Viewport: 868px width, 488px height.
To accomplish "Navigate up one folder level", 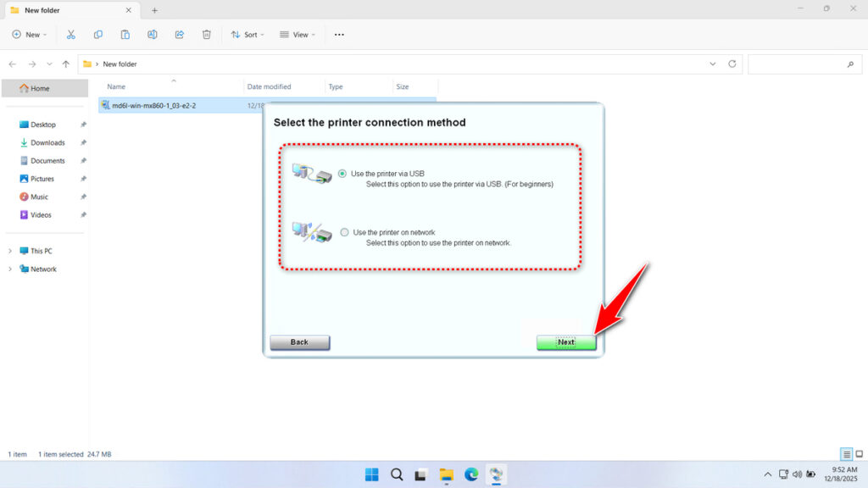I will [66, 64].
